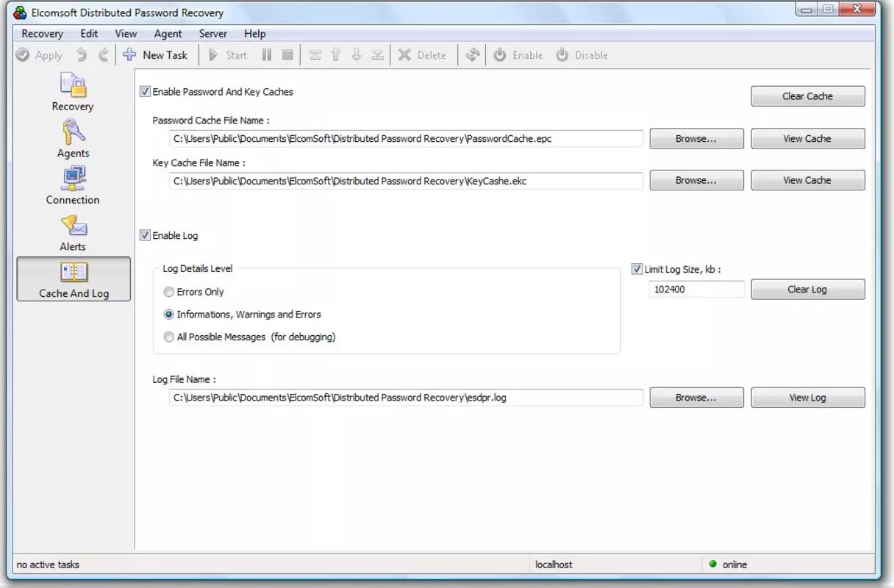Browse for Key Cache file
Image resolution: width=894 pixels, height=588 pixels.
click(x=696, y=180)
